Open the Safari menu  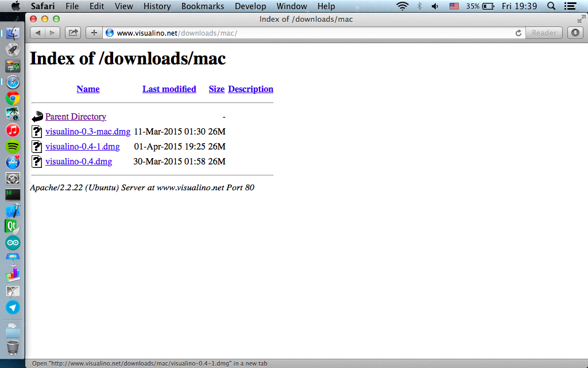point(42,6)
